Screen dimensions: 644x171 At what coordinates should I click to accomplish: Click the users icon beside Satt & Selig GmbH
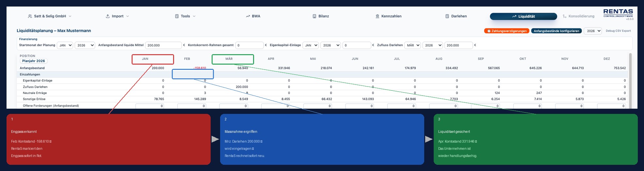(x=30, y=16)
